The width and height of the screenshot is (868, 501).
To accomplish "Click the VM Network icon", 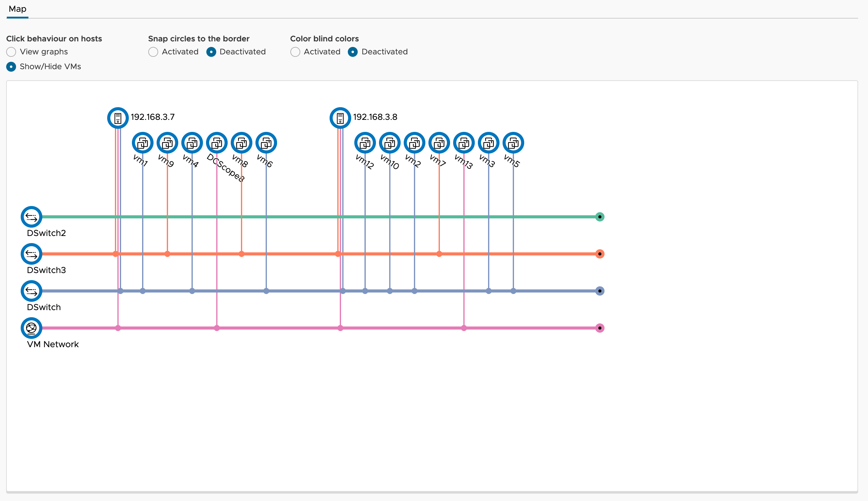I will (32, 328).
